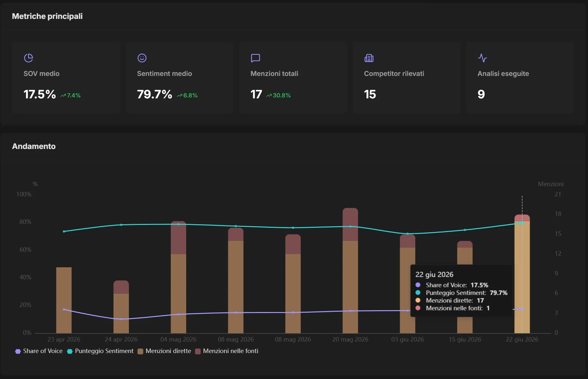Viewport: 588px width, 379px height.
Task: Click the Sentiment medio smiley icon
Action: 142,58
